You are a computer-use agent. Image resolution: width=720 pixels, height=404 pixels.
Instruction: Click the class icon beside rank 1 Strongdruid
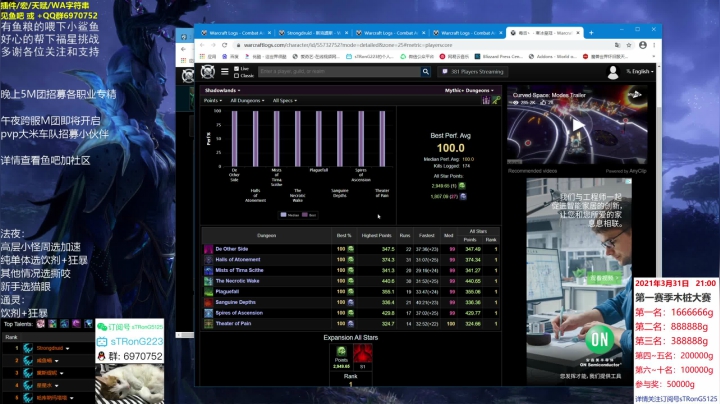point(28,348)
